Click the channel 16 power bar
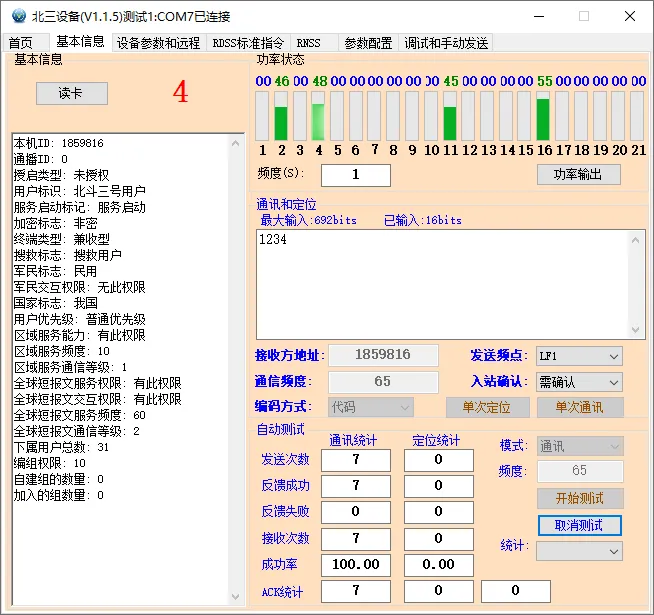 click(x=543, y=116)
